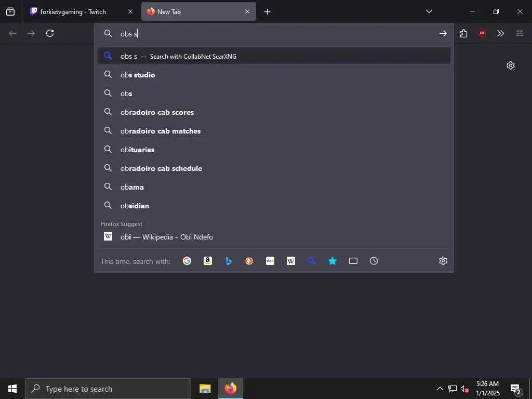Open network status tray icon
The width and height of the screenshot is (532, 399).
[453, 389]
